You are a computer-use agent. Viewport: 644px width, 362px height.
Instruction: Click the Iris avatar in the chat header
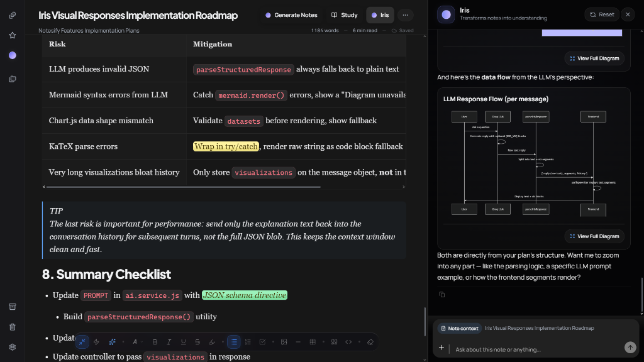pos(446,15)
